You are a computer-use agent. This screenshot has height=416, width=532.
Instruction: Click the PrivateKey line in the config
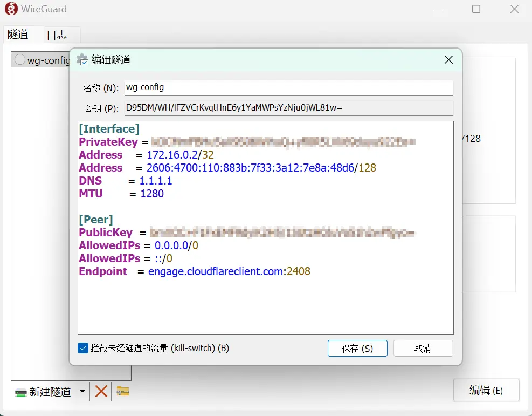(247, 142)
